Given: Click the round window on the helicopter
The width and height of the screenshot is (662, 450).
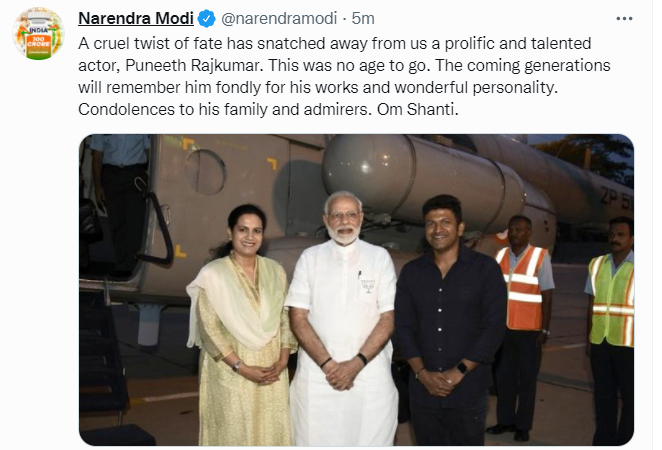Looking at the screenshot, I should coord(205,171).
